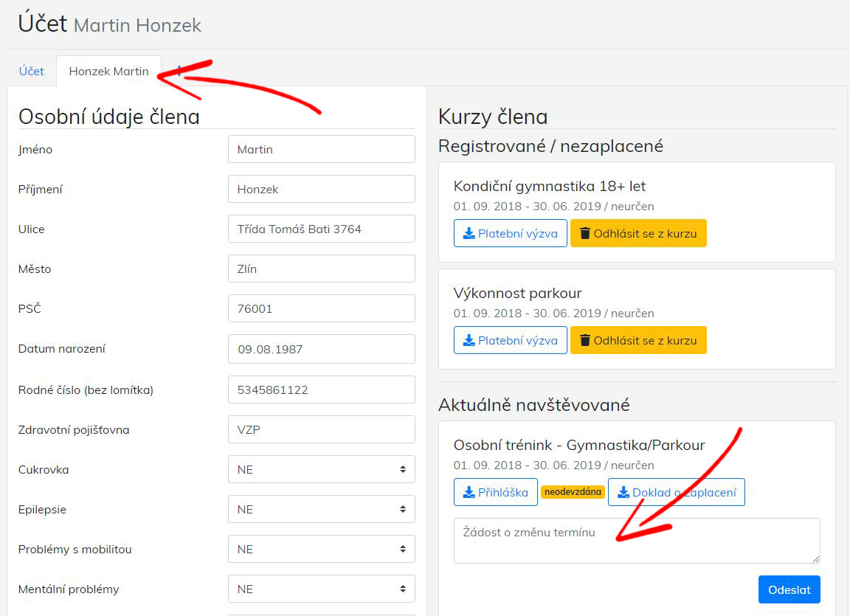Screen dimensions: 850x616
Task: Download the Přihláška application form
Action: pos(495,492)
